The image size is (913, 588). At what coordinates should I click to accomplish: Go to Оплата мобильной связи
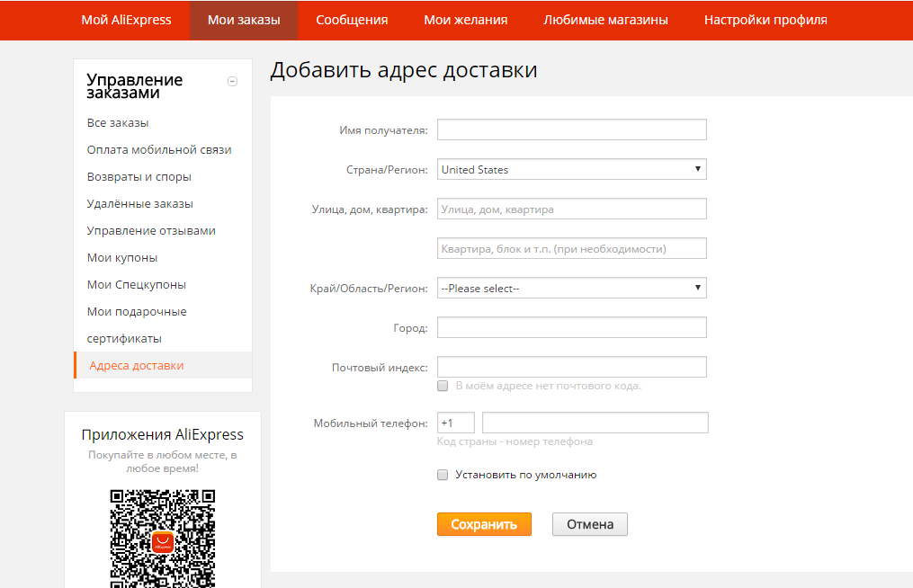159,149
